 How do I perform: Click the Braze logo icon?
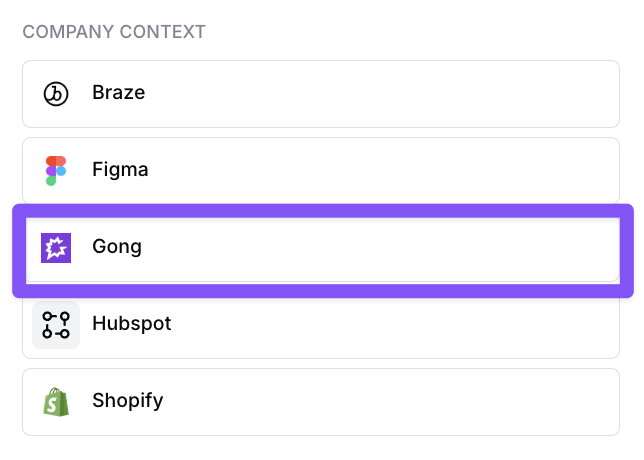pos(56,94)
